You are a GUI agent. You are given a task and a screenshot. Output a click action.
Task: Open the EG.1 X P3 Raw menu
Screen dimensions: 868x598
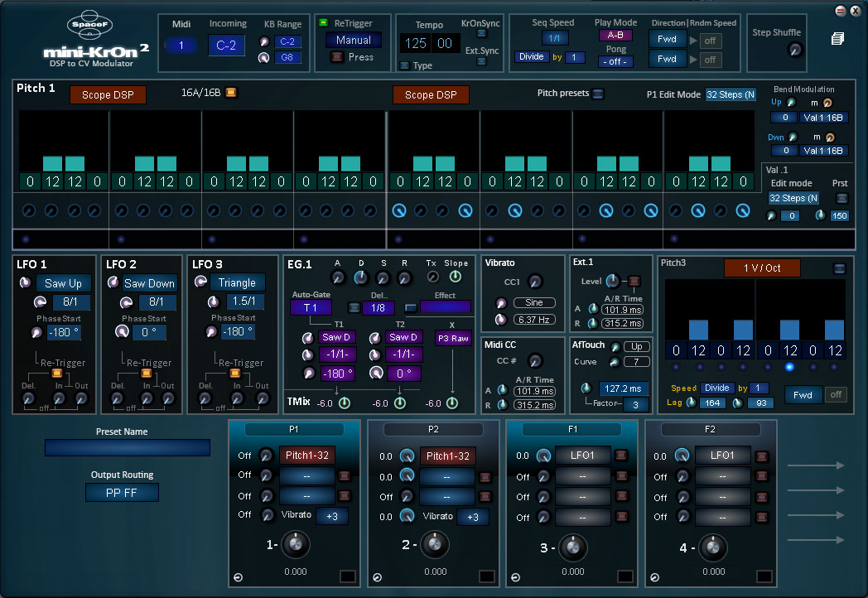(453, 338)
